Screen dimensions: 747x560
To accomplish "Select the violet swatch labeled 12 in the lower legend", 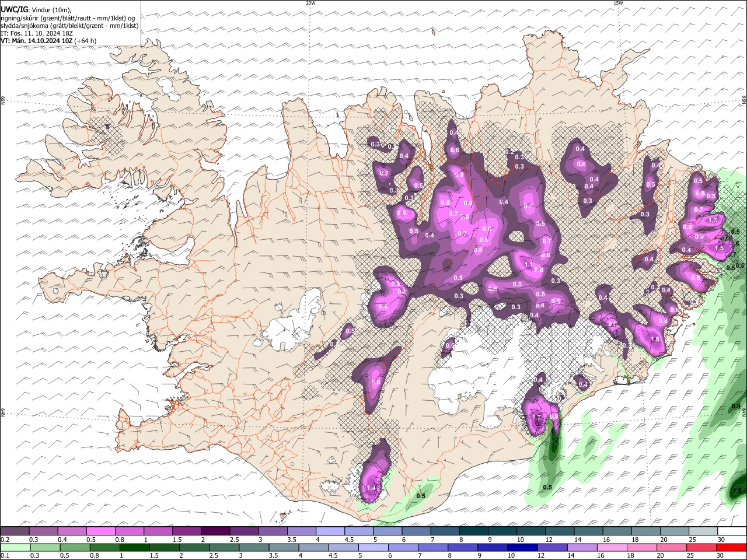I will (x=552, y=547).
